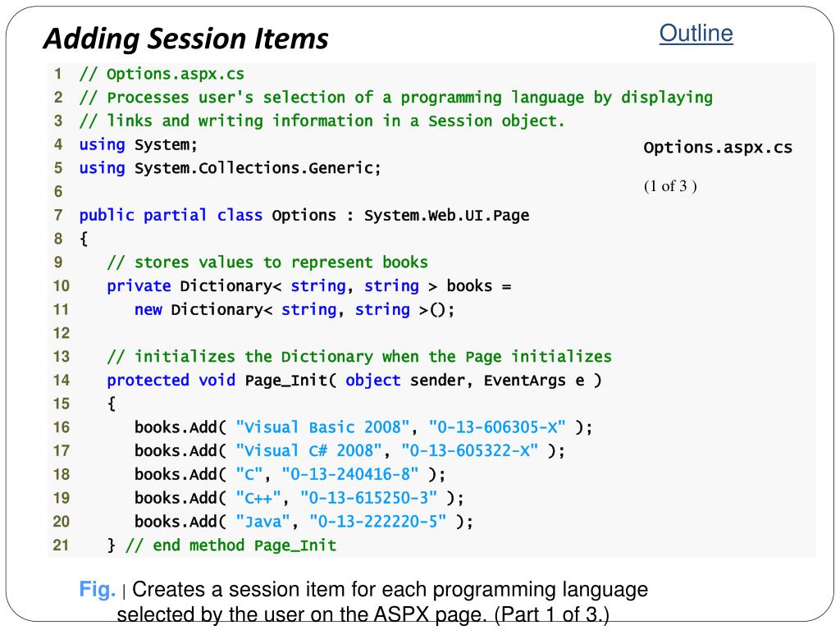This screenshot has height=630, width=840.
Task: Click '} // end method Page_Init' line
Action: pos(221,546)
